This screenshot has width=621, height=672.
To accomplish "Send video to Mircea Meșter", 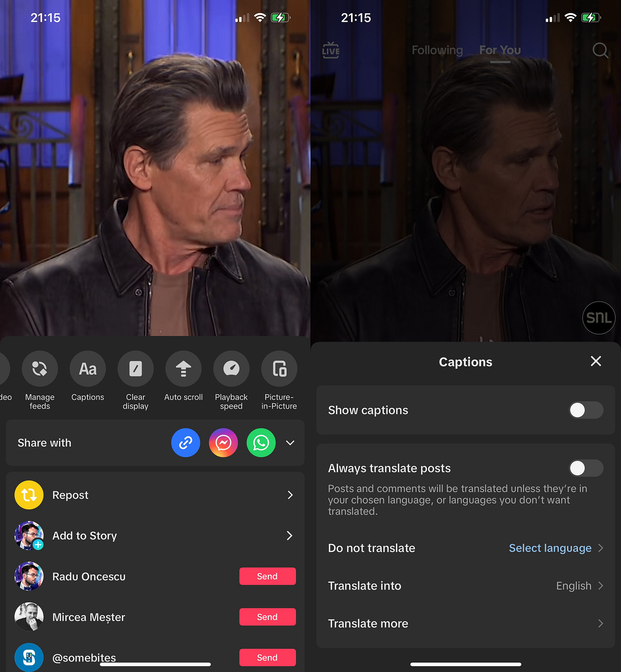I will tap(267, 617).
